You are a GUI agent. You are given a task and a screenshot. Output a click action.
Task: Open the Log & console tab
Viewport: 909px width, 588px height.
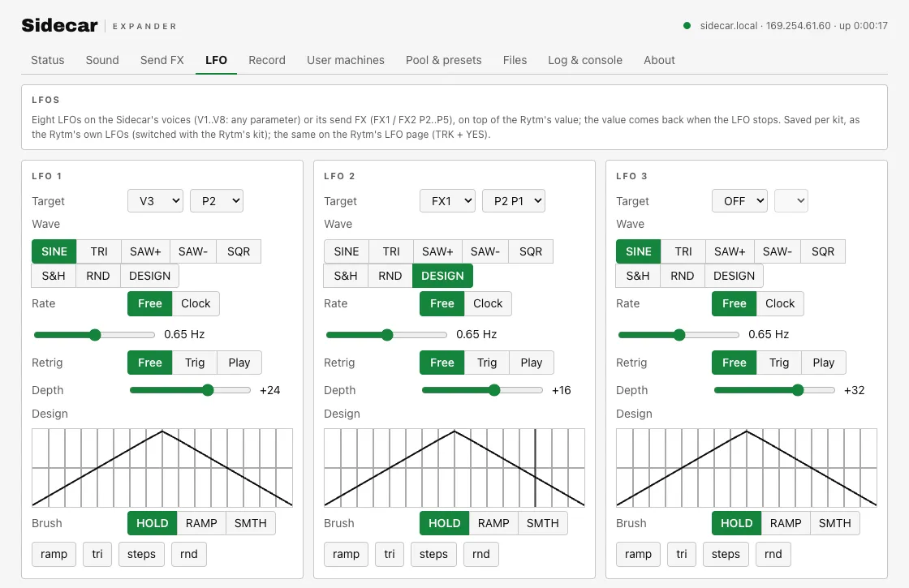click(585, 60)
